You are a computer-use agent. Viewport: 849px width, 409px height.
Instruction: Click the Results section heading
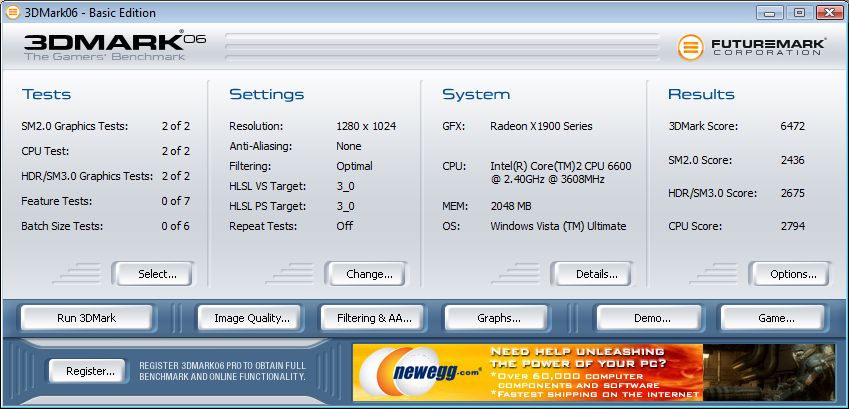(701, 94)
